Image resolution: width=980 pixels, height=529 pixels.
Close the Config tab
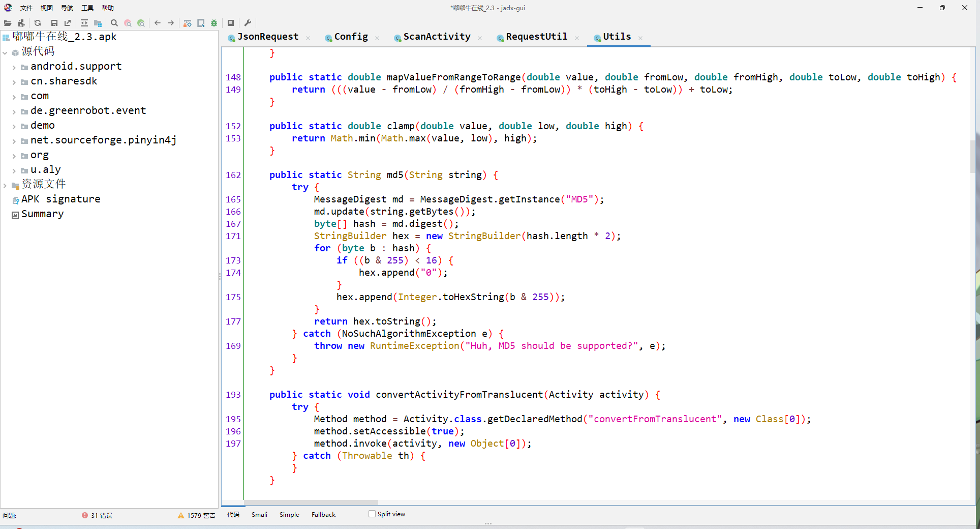377,38
